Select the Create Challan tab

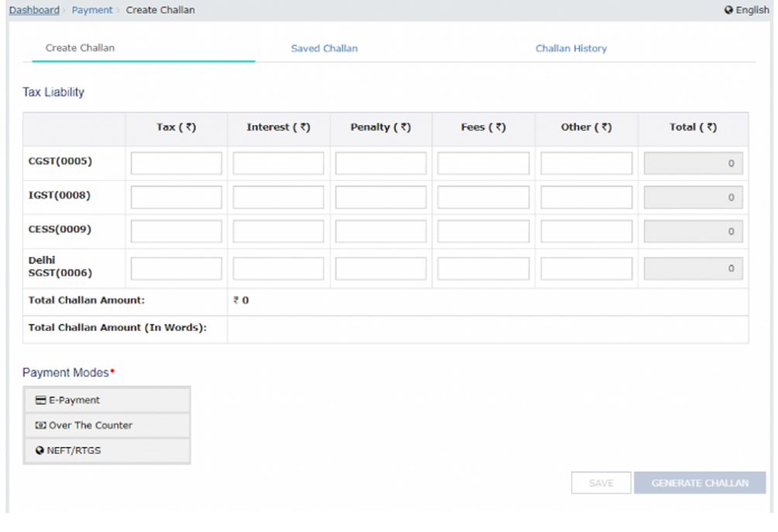tap(80, 48)
